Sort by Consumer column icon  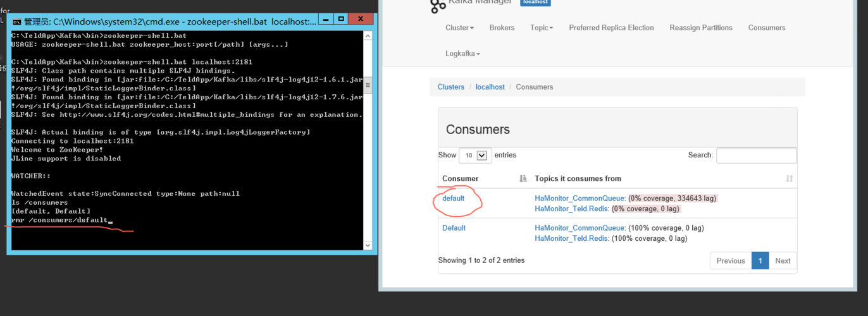[x=523, y=179]
